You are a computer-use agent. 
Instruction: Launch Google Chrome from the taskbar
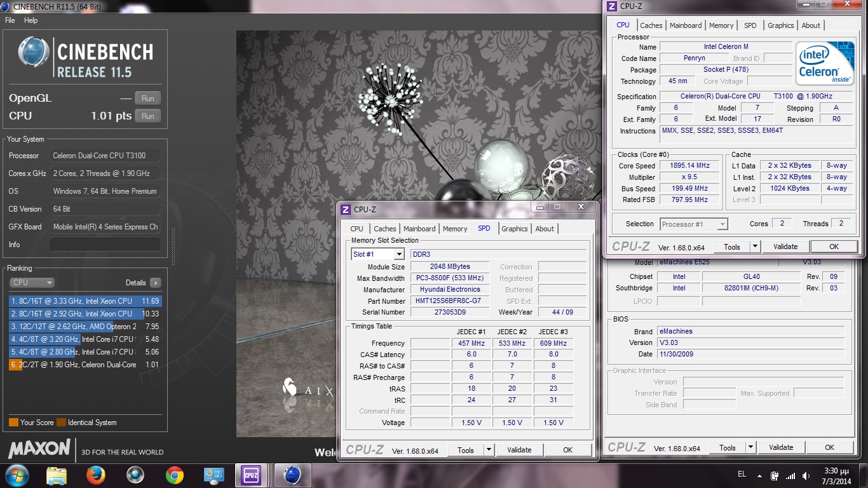[x=174, y=475]
